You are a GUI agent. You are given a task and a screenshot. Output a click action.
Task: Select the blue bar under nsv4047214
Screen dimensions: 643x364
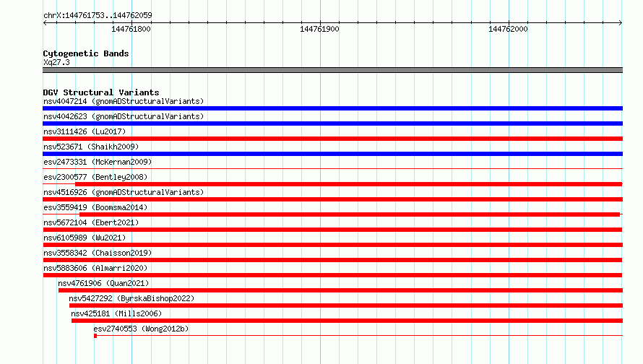click(332, 108)
